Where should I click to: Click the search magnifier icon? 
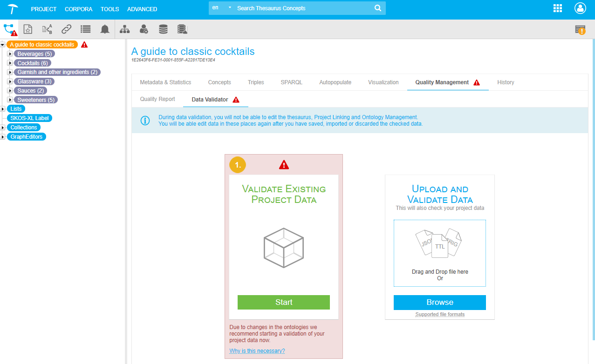[378, 8]
